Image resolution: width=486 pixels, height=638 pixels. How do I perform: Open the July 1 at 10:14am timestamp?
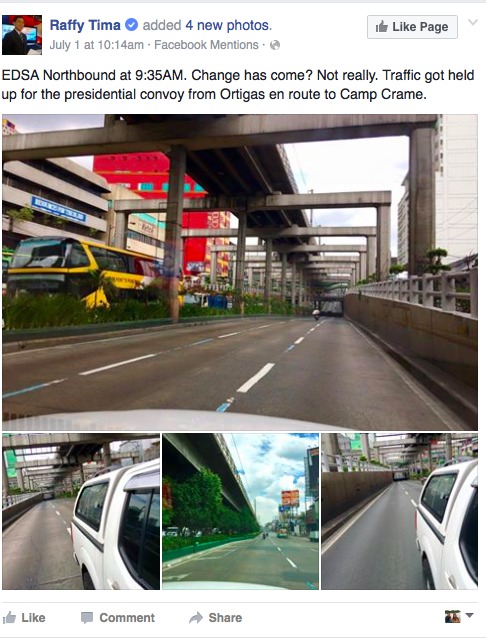point(96,45)
